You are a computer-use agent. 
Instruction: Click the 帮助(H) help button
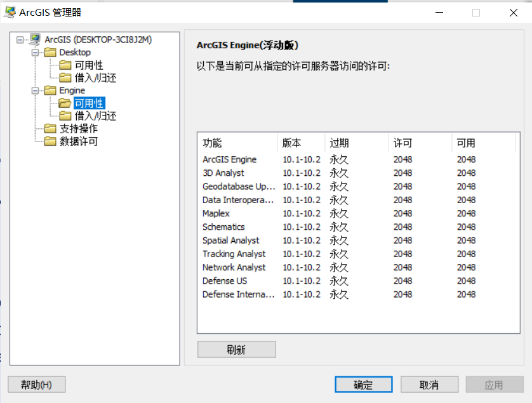(37, 385)
